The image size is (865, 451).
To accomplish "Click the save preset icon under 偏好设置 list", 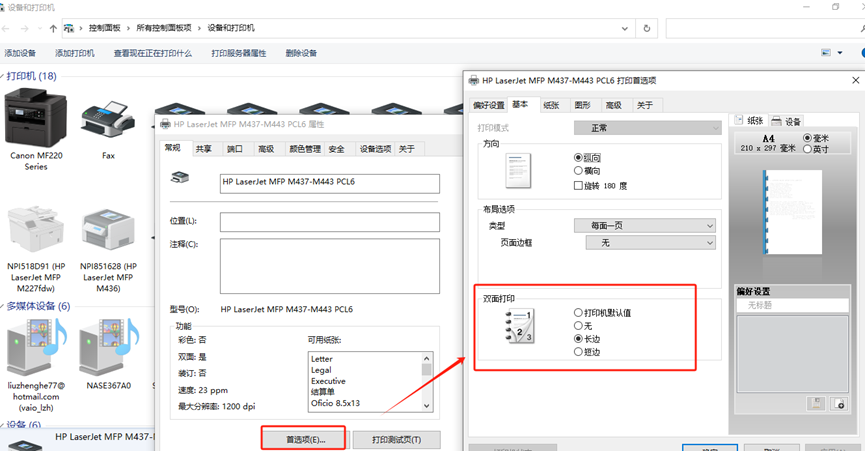I will (816, 403).
